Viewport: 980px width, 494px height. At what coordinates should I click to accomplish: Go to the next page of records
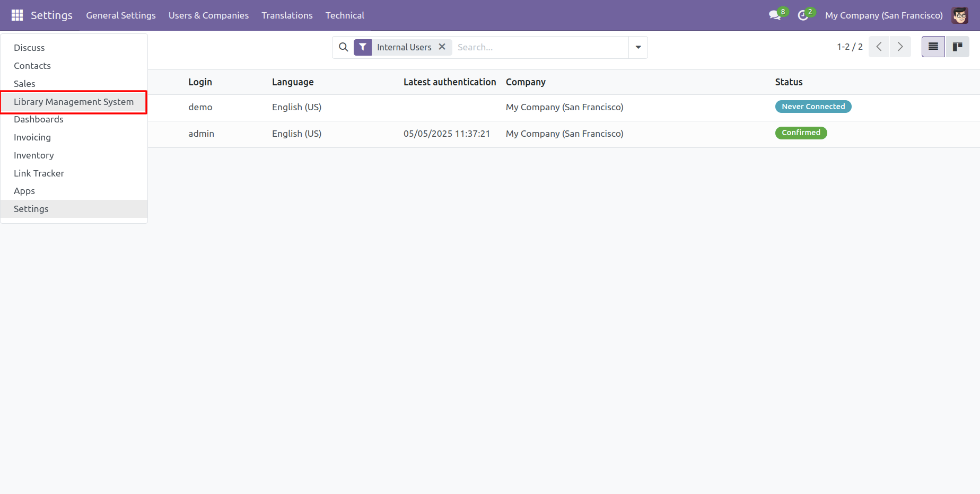click(900, 47)
